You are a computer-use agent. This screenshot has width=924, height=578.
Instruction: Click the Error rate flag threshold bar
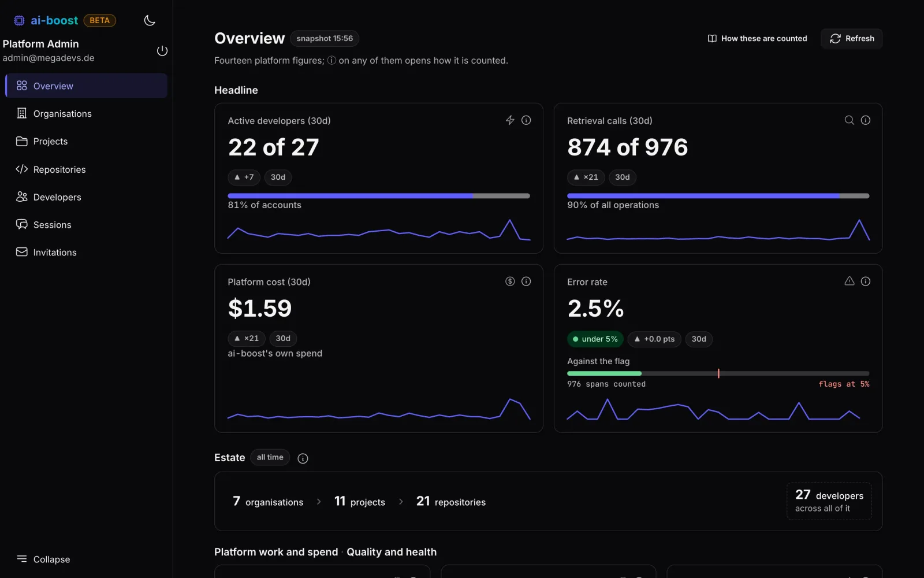[718, 373]
